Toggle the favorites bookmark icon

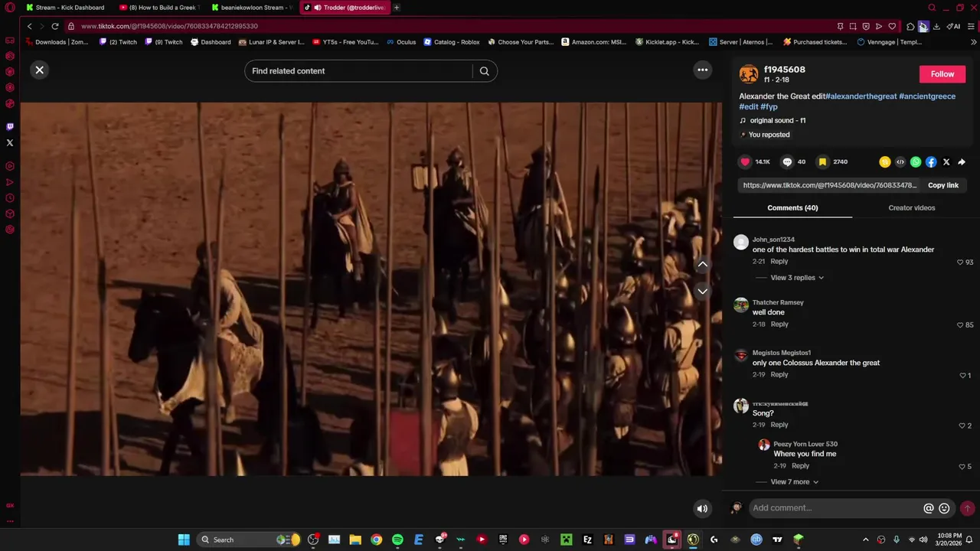(x=822, y=161)
